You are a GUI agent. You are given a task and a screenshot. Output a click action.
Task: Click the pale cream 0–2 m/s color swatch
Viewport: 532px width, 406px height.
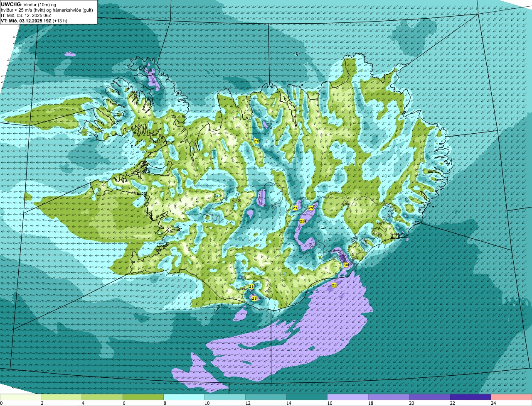[21, 397]
